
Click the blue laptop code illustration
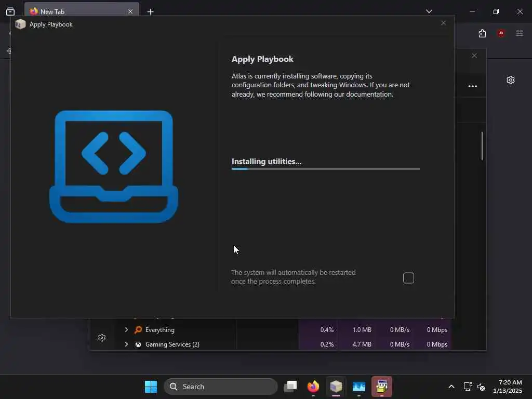114,167
